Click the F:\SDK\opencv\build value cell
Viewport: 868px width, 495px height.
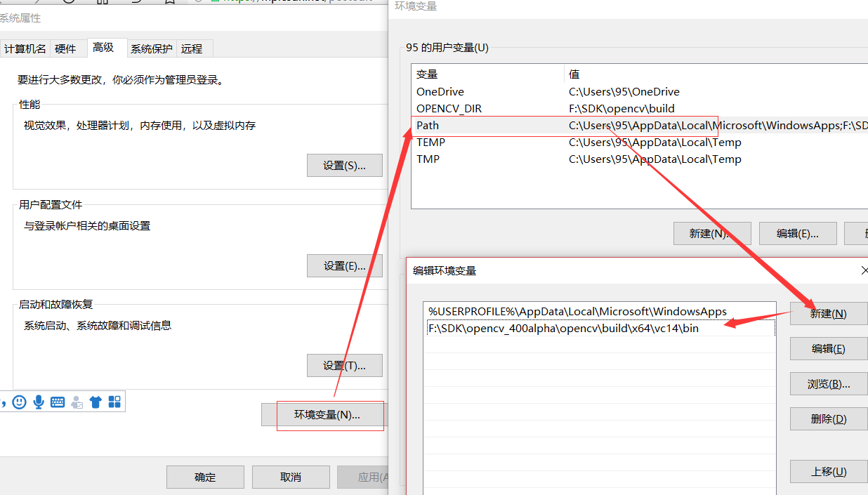(x=622, y=109)
